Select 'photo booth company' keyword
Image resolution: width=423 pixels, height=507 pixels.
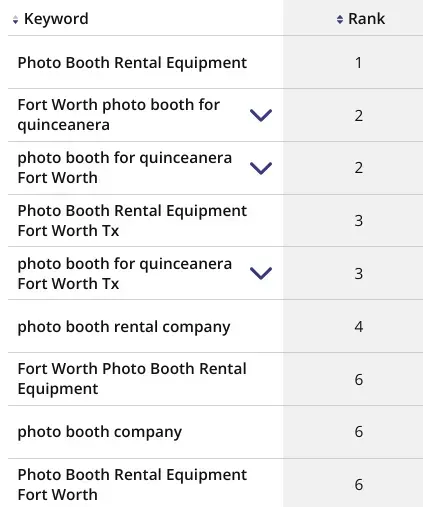click(x=100, y=432)
